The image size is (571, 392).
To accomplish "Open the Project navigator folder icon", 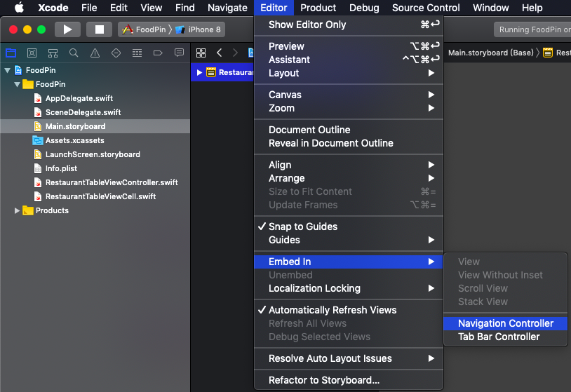I will point(11,53).
